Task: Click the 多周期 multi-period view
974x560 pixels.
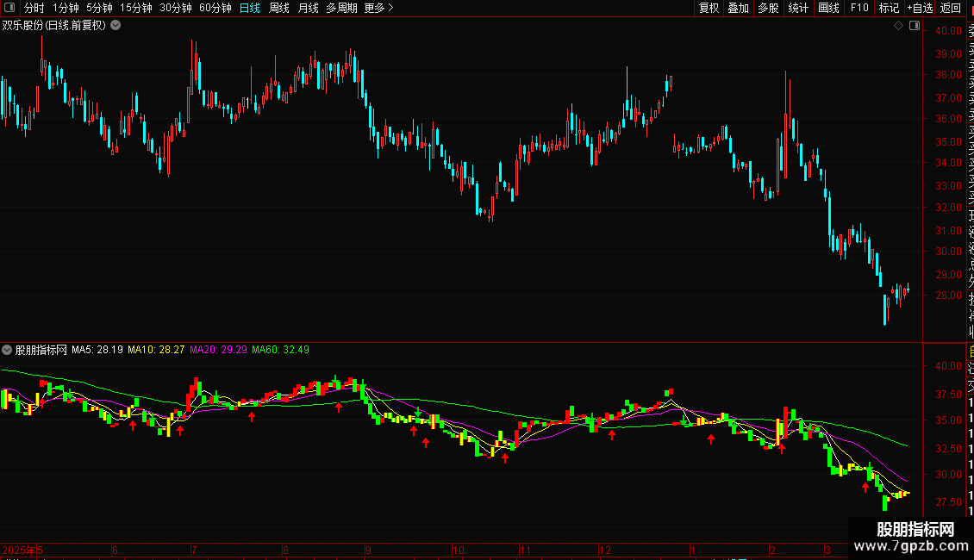Action: 341,8
